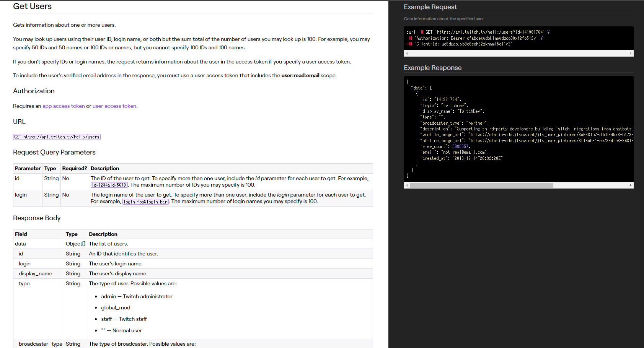The width and height of the screenshot is (644, 348).
Task: Click the "login": "twitchdev" response line
Action: coord(444,106)
